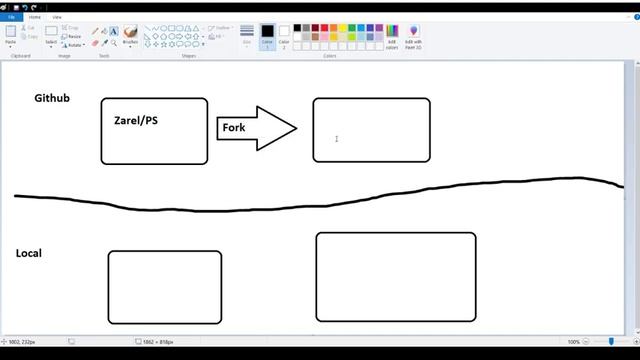Save using the quick access icon
This screenshot has height=360, width=640.
pos(16,7)
